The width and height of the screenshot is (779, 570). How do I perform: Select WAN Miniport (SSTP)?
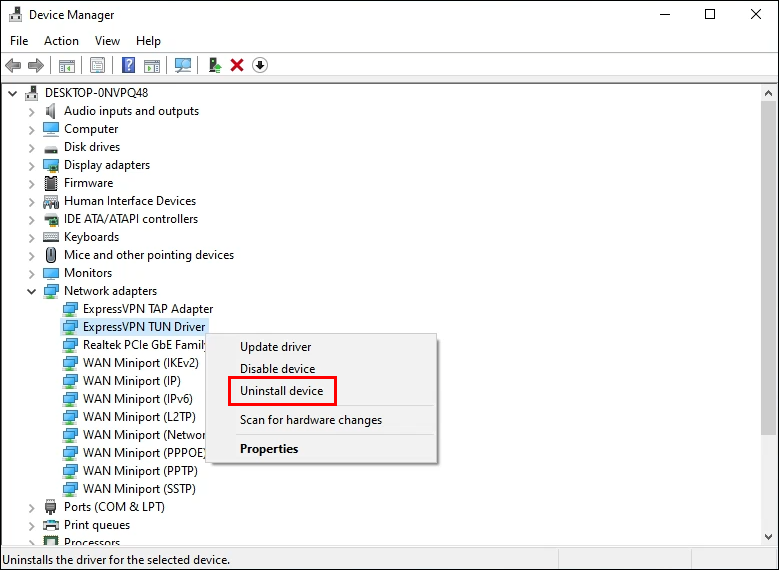coord(139,489)
